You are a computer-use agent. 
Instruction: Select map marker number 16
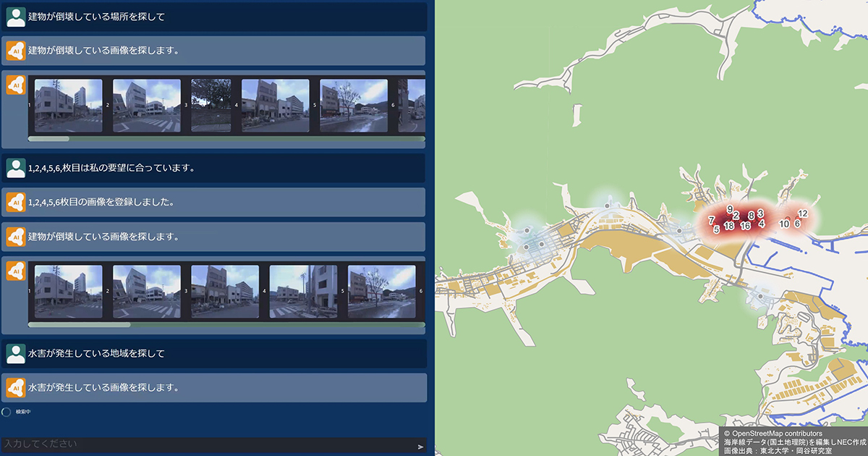click(x=746, y=227)
